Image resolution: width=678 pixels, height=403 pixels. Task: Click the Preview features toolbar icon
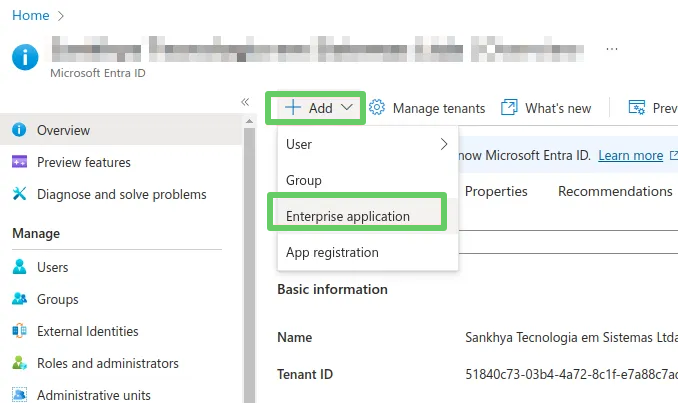point(636,107)
